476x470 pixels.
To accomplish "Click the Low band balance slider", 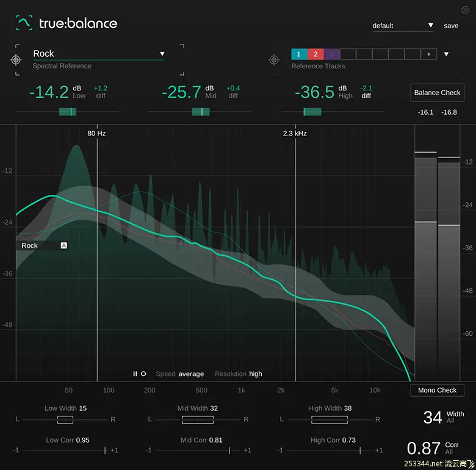I will click(x=67, y=112).
